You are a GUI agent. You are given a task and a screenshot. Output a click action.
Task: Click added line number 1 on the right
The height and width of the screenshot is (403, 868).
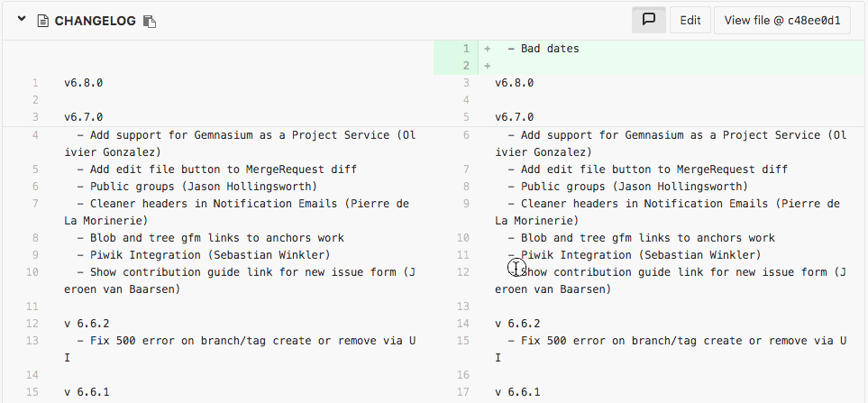465,49
